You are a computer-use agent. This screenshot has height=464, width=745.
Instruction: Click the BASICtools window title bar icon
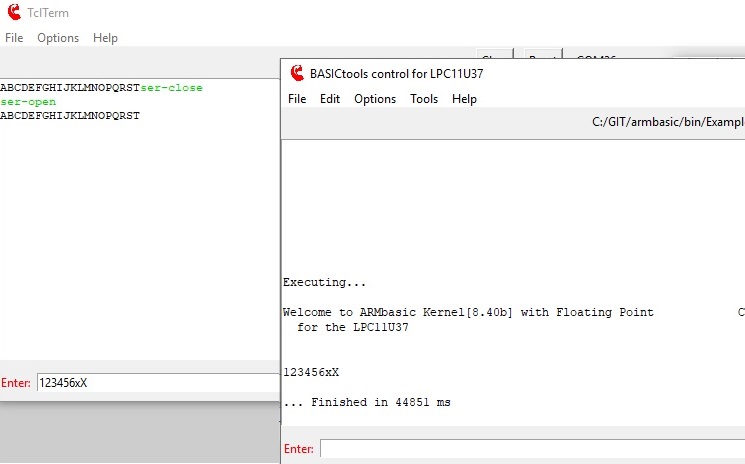click(297, 73)
